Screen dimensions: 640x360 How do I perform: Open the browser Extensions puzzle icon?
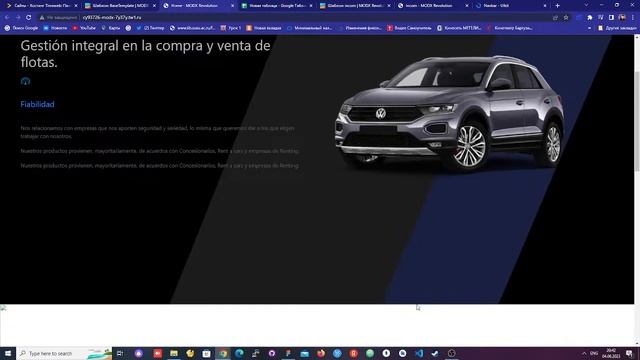[590, 18]
